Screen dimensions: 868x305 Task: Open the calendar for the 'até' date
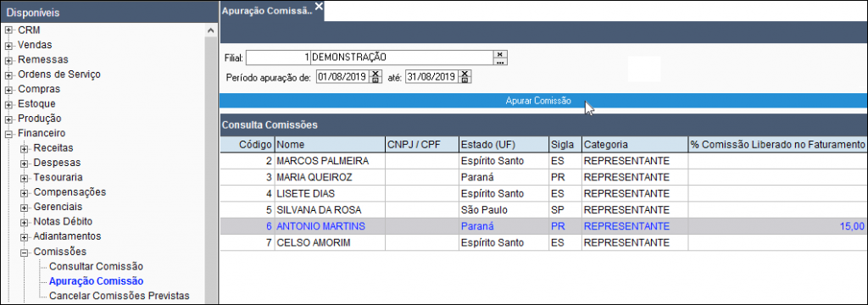[465, 80]
